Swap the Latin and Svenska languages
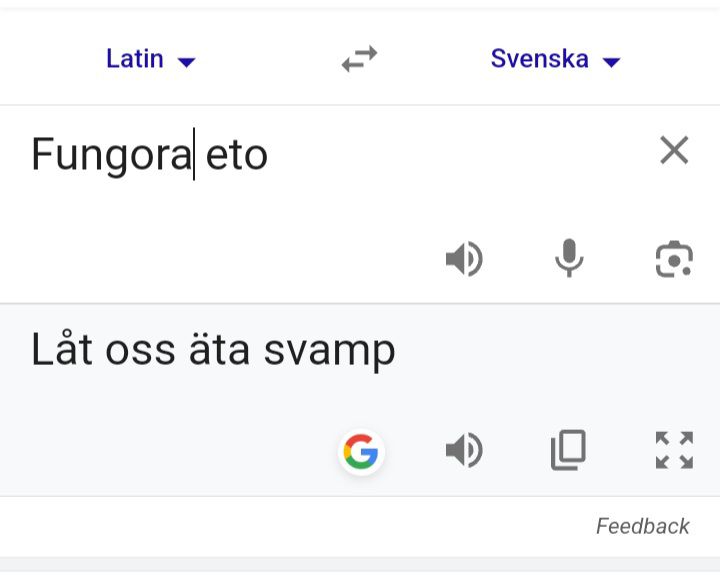 [359, 60]
